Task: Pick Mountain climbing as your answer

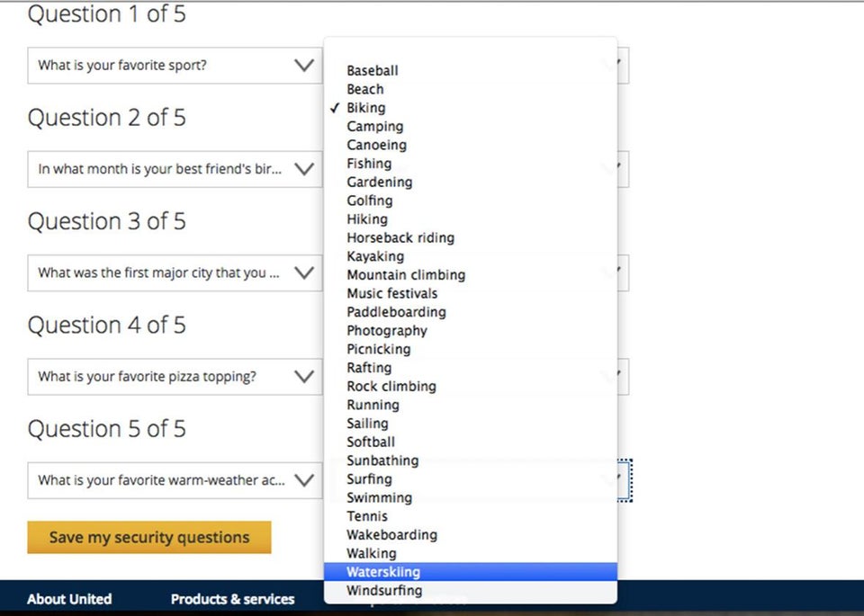Action: (405, 275)
